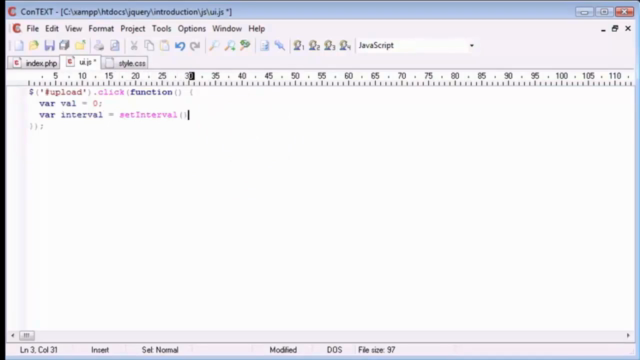Image resolution: width=640 pixels, height=360 pixels.
Task: Open the Edit menu
Action: point(52,29)
